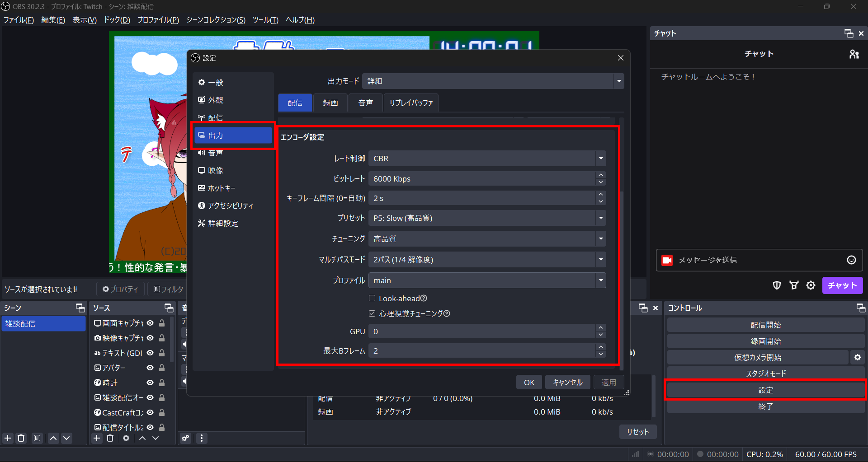Expand the マルチパスモード dropdown

point(487,260)
